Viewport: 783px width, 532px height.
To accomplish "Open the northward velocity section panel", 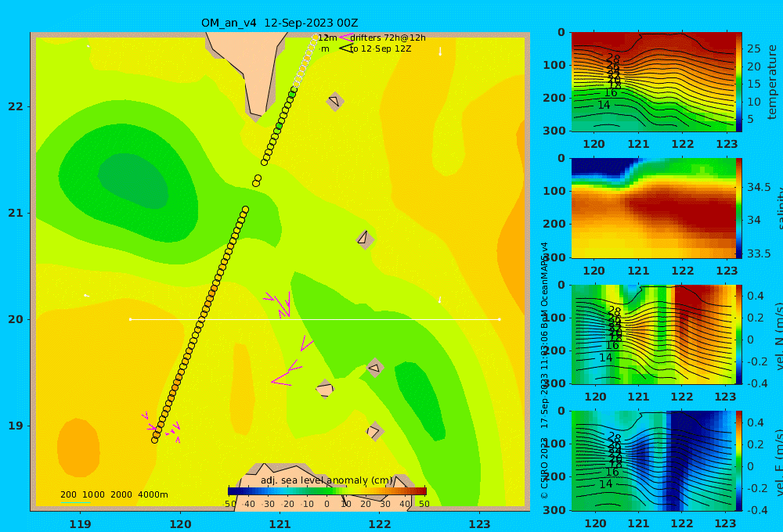I will coord(653,334).
